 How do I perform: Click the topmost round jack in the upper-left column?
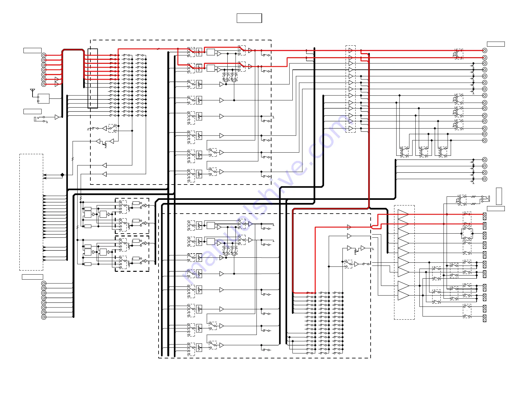(x=44, y=55)
